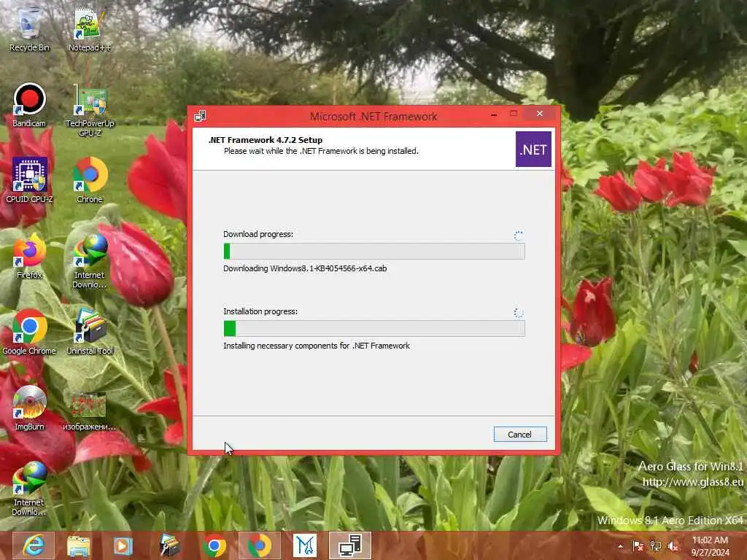This screenshot has width=747, height=560.
Task: Select TechPowerUp GPU-Z shortcut
Action: (x=90, y=111)
